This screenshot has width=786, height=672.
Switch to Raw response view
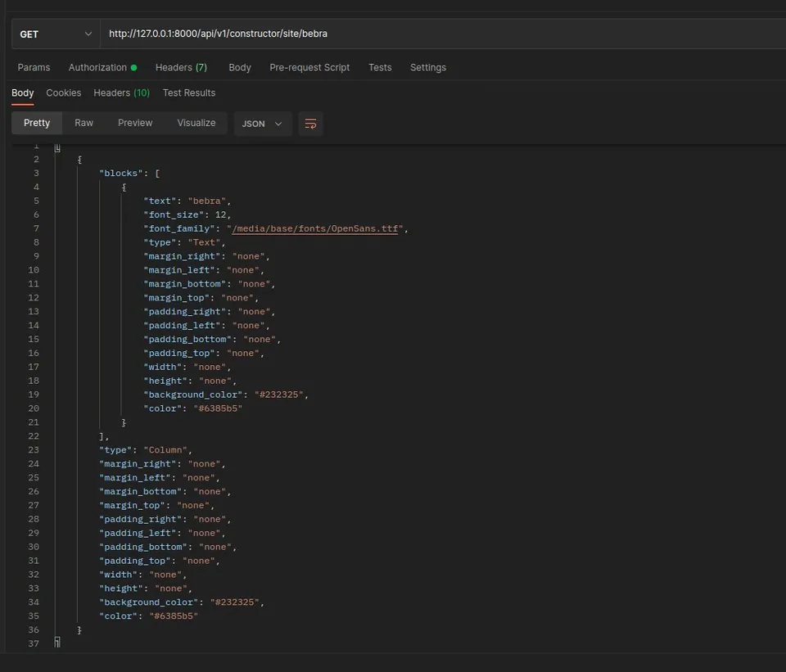84,124
